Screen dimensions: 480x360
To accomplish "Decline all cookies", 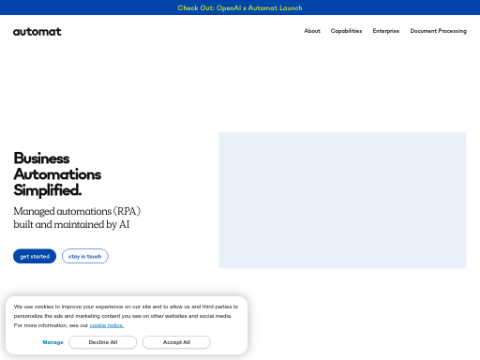I will 103,342.
